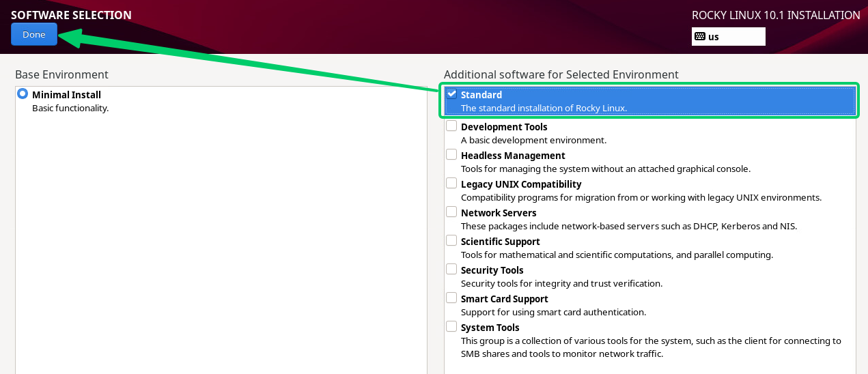The image size is (868, 374).
Task: Check Legacy UNIX Compatibility option
Action: click(x=451, y=184)
